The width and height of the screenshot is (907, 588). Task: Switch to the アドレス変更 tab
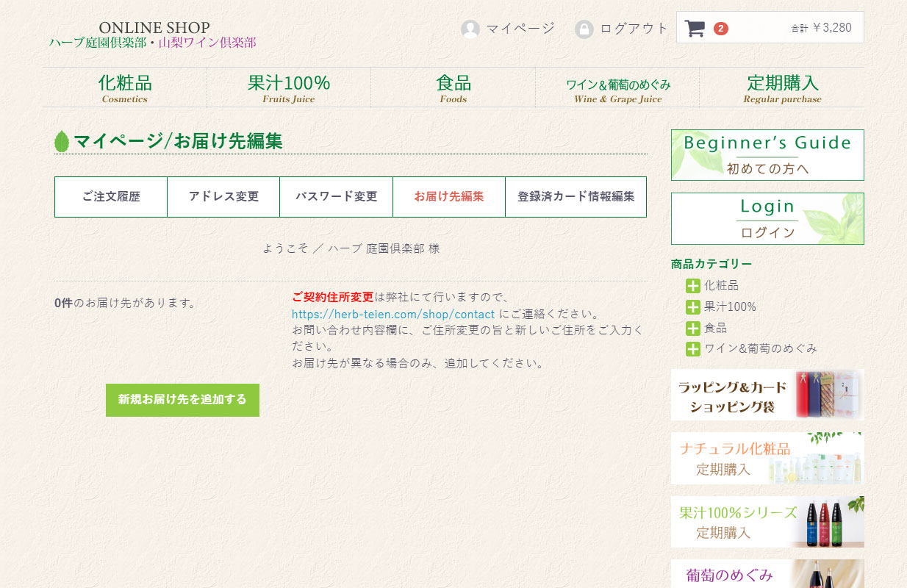point(223,197)
